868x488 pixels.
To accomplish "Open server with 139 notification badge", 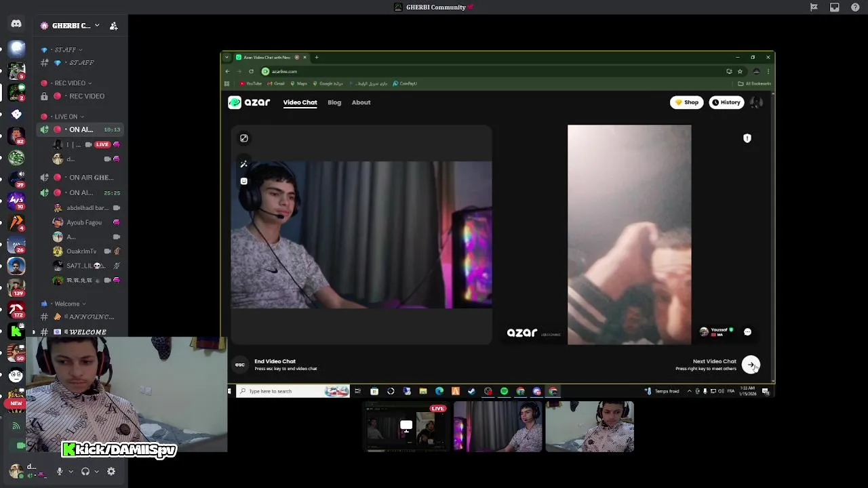I will (x=16, y=289).
